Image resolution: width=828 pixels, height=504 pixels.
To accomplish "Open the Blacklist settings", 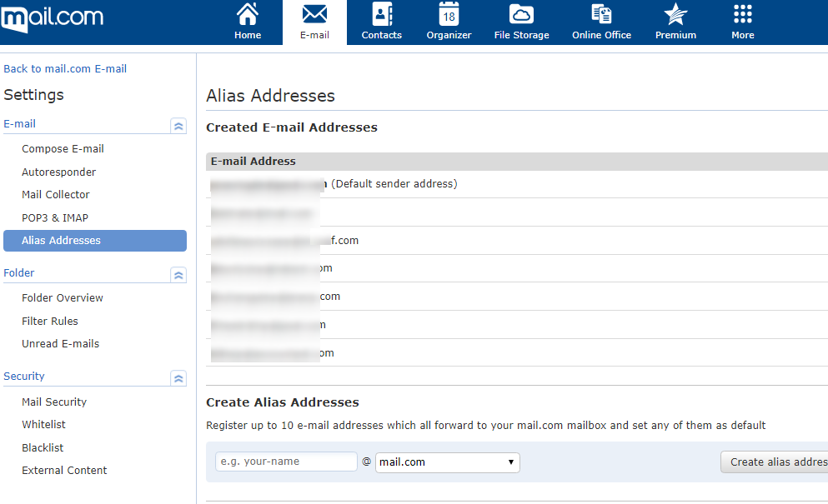I will pos(43,448).
